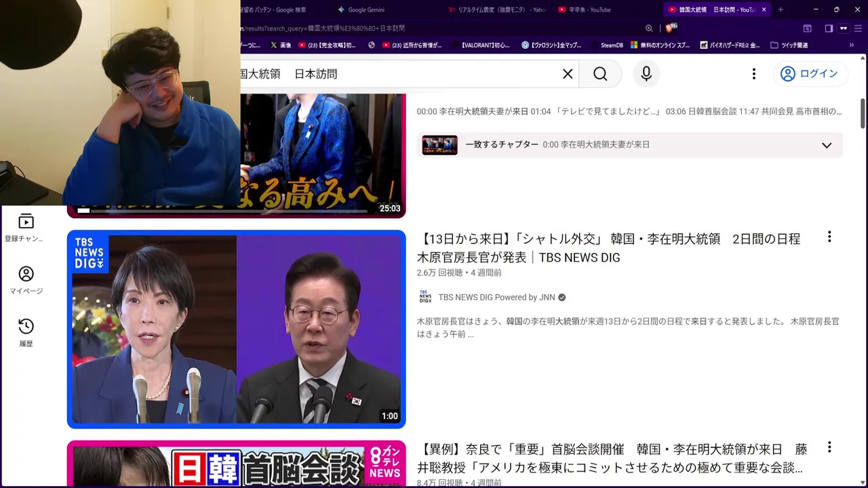The height and width of the screenshot is (488, 868).
Task: Open the 【ヴァロラント】全マップ bookmark
Action: click(551, 45)
